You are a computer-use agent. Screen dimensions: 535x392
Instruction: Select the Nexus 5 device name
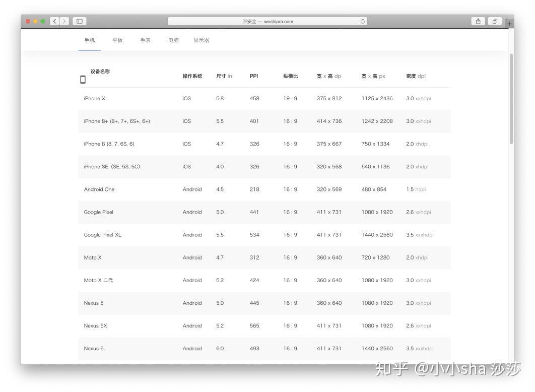(x=94, y=303)
